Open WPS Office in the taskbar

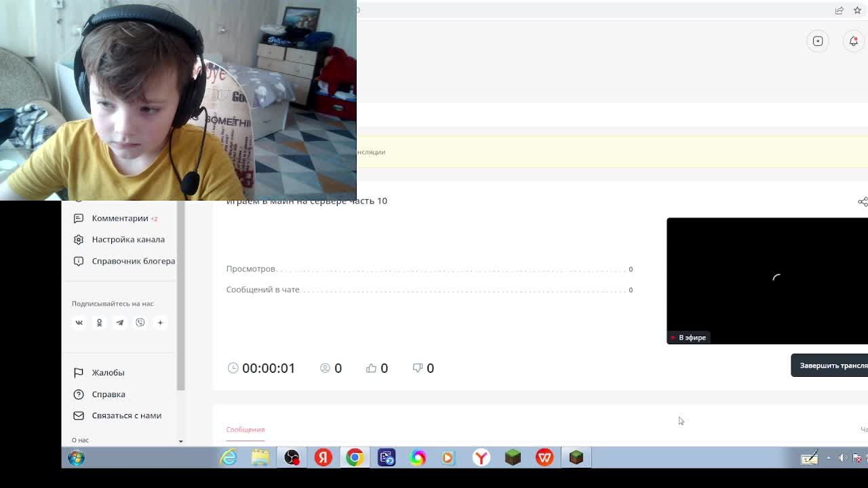[x=545, y=457]
